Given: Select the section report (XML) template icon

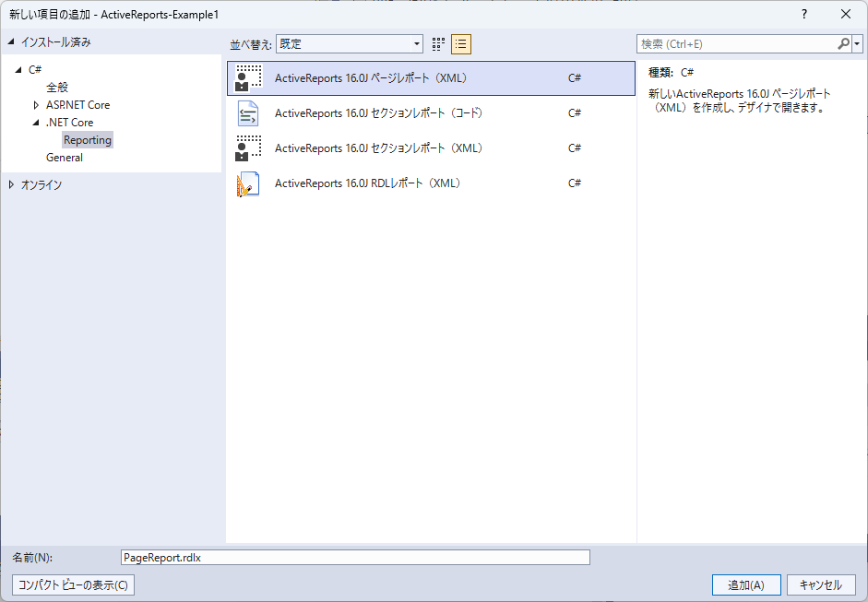Looking at the screenshot, I should tap(248, 148).
